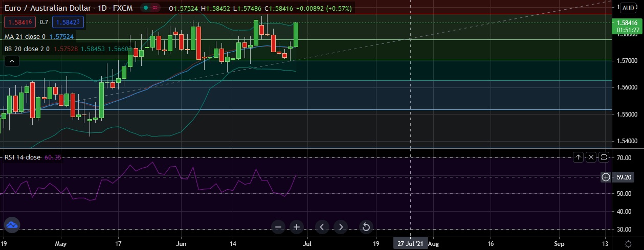Image resolution: width=644 pixels, height=250 pixels.
Task: Click the 70.00 level on the RSI scale
Action: point(625,158)
